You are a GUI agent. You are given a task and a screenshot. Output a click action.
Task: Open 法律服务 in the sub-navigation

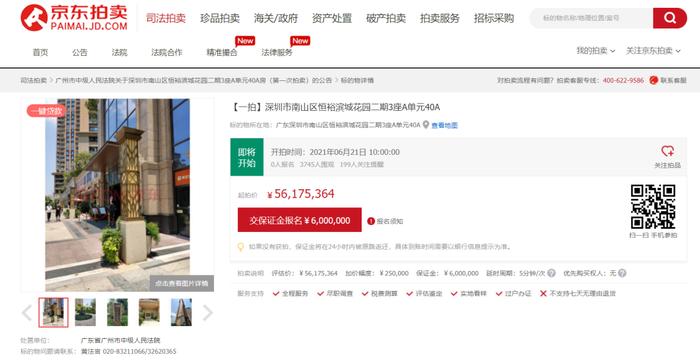click(x=277, y=52)
